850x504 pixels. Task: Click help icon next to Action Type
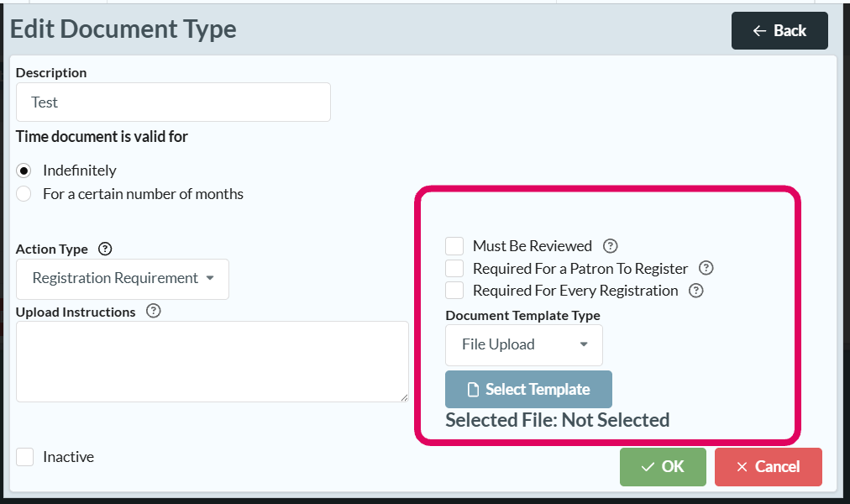(105, 249)
